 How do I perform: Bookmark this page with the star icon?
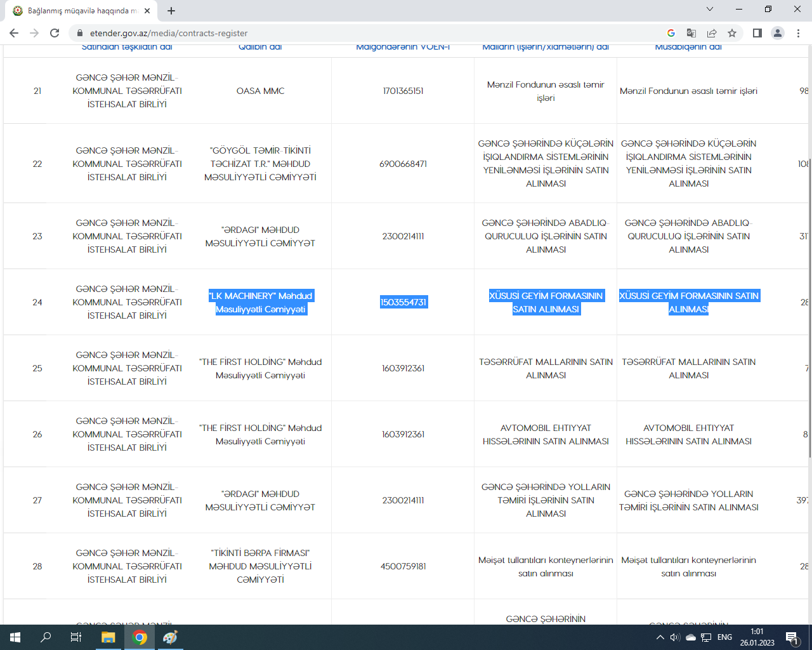click(732, 33)
